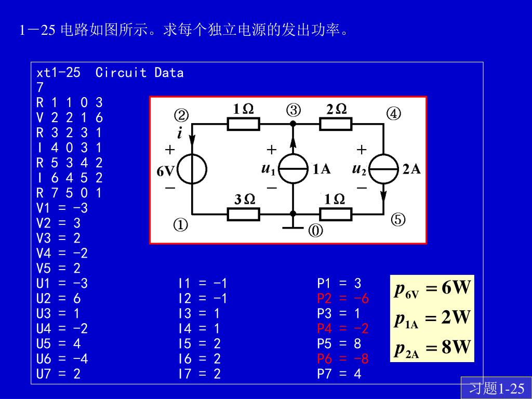Click the 1Ω resistor next to node ⑤

coord(336,215)
